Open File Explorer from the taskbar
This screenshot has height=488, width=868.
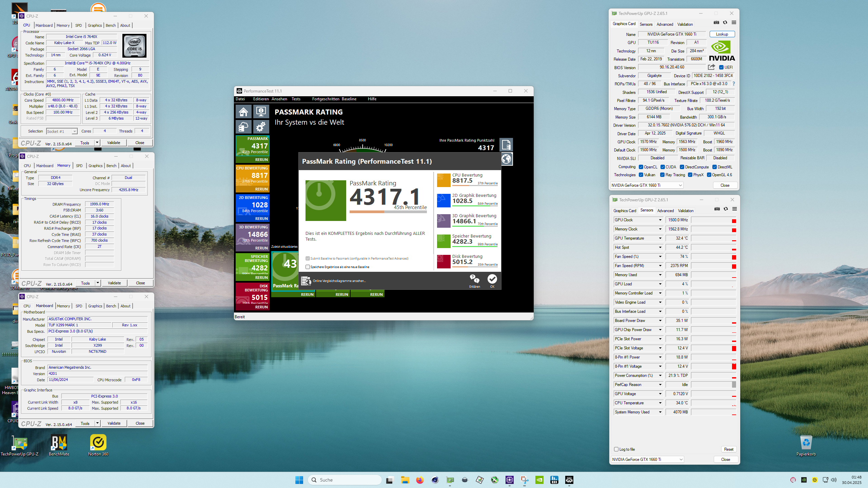point(405,480)
